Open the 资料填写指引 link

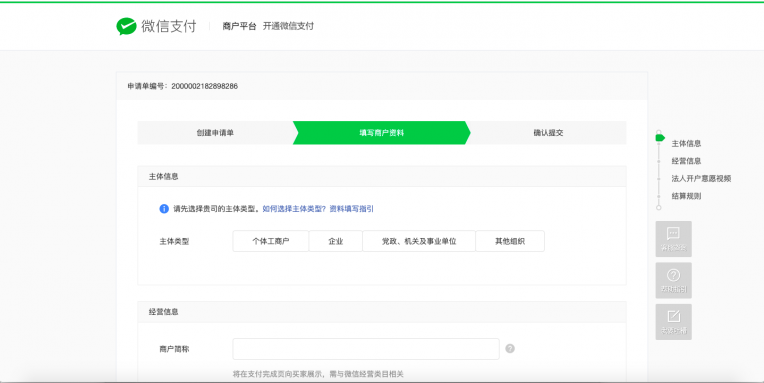351,209
